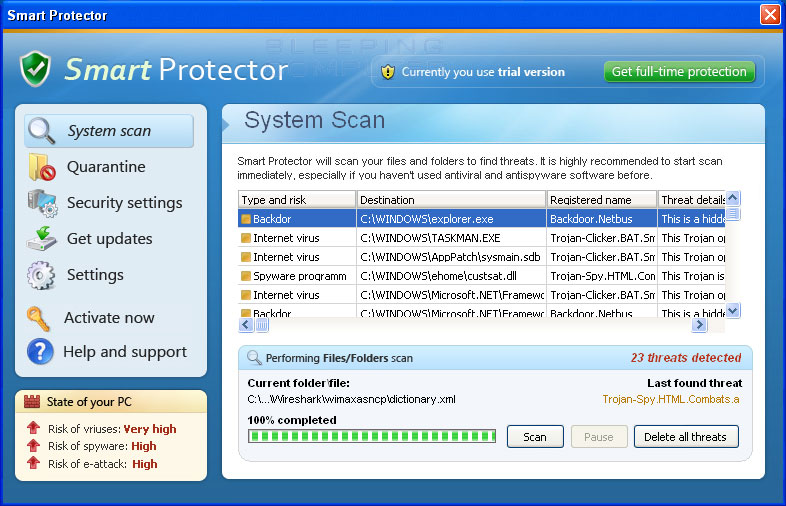Viewport: 786px width, 506px height.
Task: Click the red arrow beside Risk of vriuses
Action: click(x=34, y=428)
